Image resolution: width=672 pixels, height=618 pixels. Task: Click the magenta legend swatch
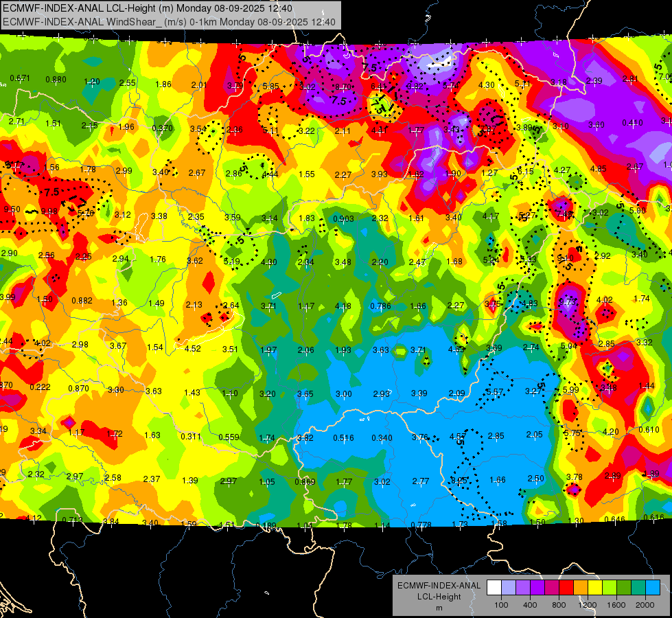pos(552,588)
